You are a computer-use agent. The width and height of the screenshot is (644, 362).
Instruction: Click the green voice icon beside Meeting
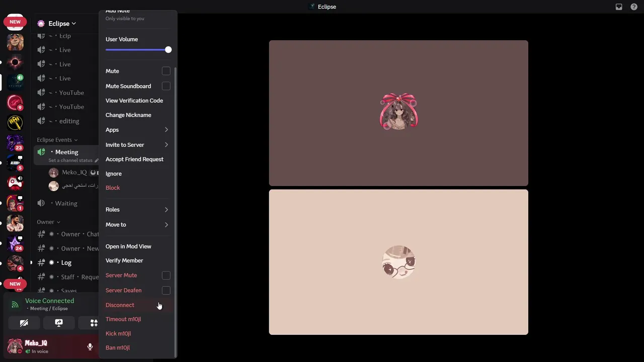tap(41, 152)
